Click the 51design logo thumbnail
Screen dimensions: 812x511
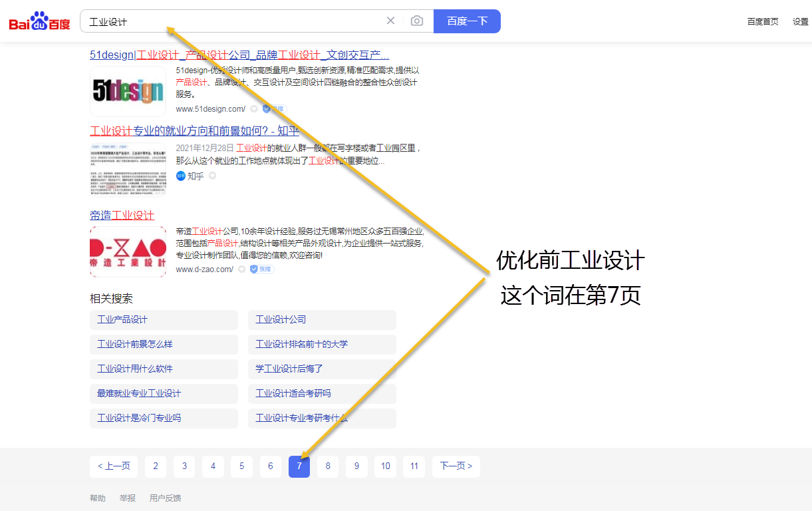(128, 91)
